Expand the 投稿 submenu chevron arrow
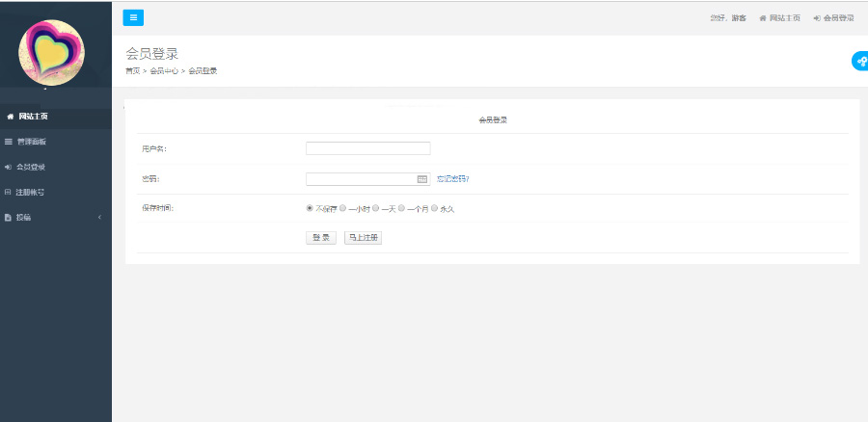Viewport: 868px width, 422px height. (x=99, y=218)
